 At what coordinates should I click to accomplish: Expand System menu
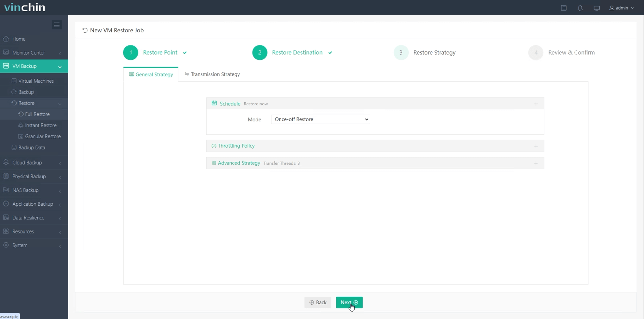click(x=34, y=245)
